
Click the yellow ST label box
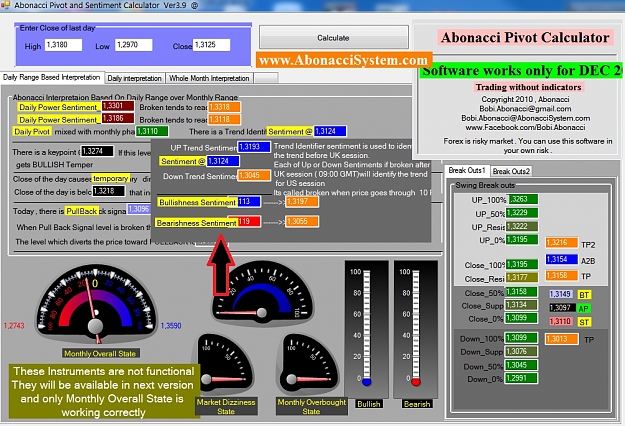pyautogui.click(x=584, y=322)
